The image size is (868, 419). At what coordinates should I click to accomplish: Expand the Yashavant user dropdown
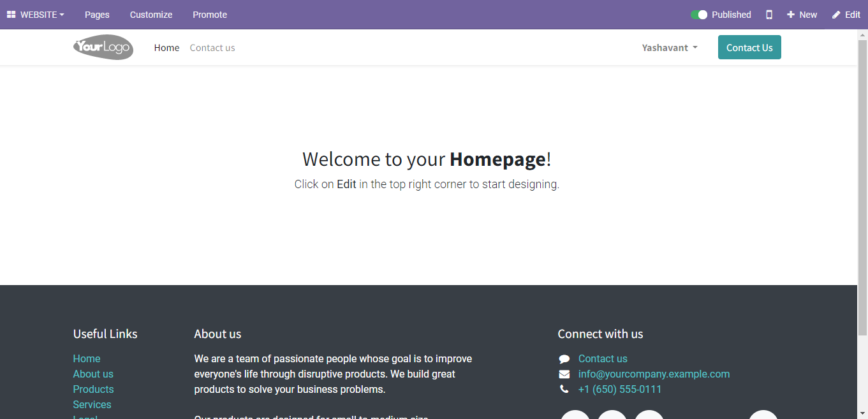(670, 48)
